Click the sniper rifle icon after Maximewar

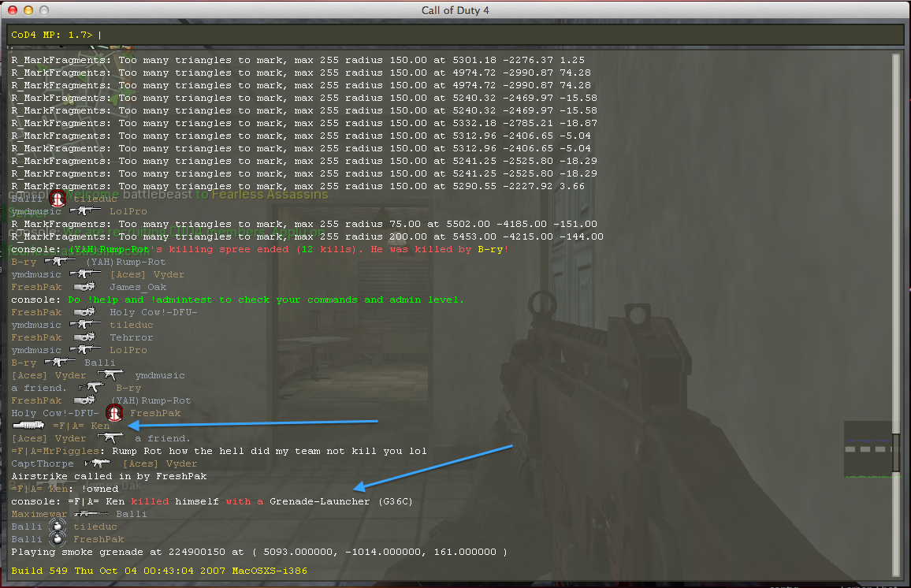tap(91, 514)
